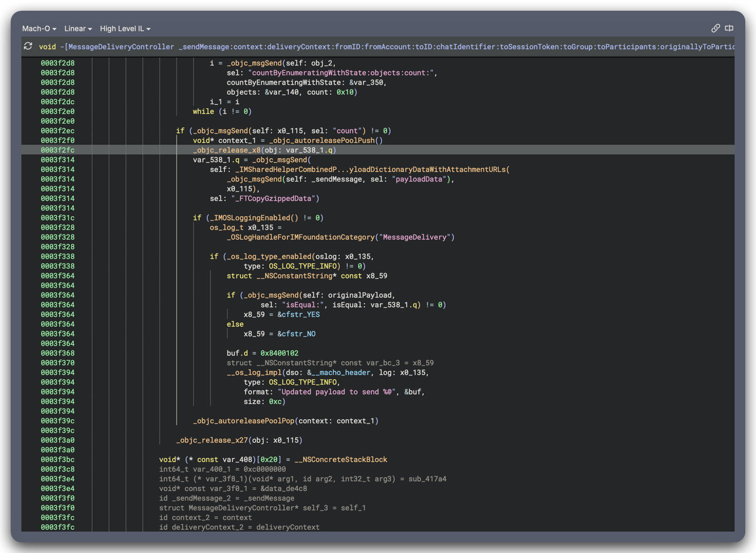Image resolution: width=756 pixels, height=553 pixels.
Task: Click the size value 0xc
Action: pyautogui.click(x=276, y=402)
